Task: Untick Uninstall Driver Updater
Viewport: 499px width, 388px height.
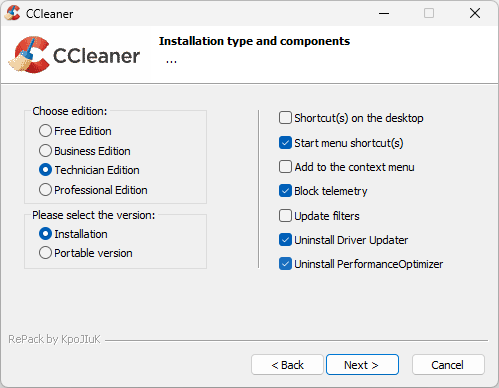Action: [285, 240]
